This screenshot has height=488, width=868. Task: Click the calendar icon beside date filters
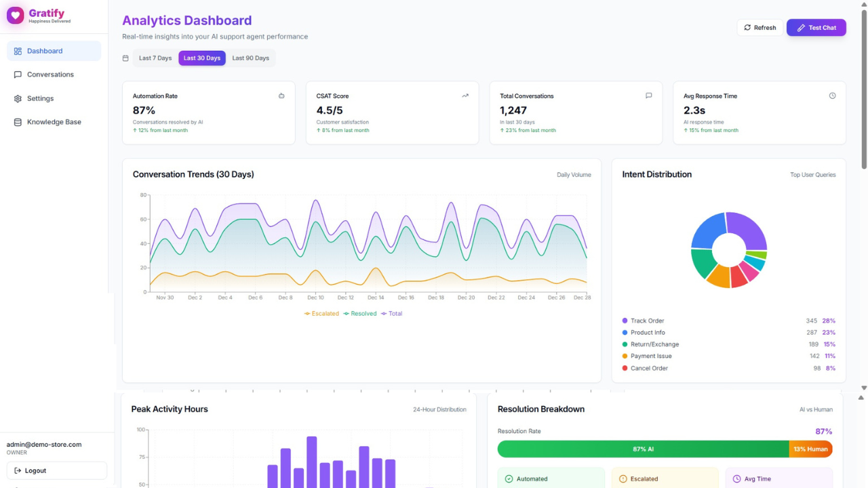pyautogui.click(x=125, y=58)
